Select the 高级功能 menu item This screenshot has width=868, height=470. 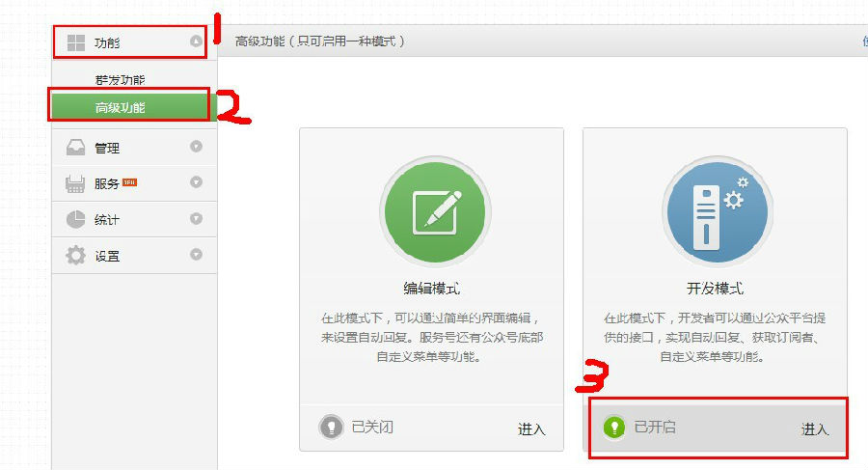(x=129, y=107)
